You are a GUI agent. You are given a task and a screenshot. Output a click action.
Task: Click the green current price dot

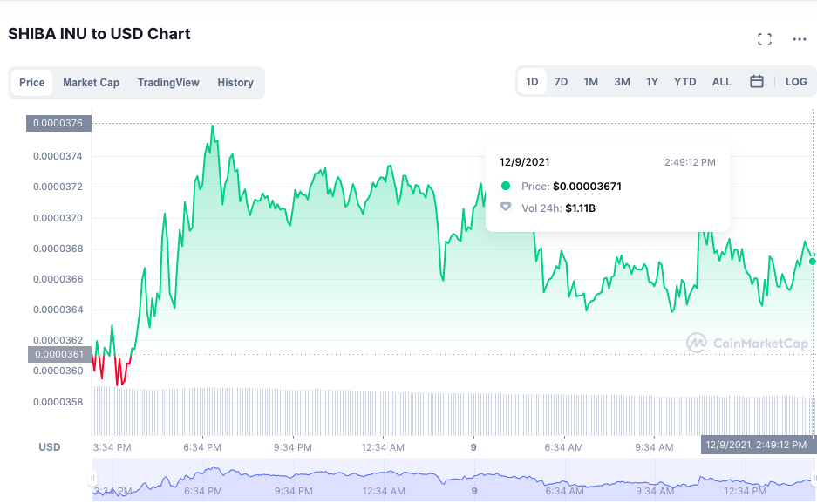(813, 261)
